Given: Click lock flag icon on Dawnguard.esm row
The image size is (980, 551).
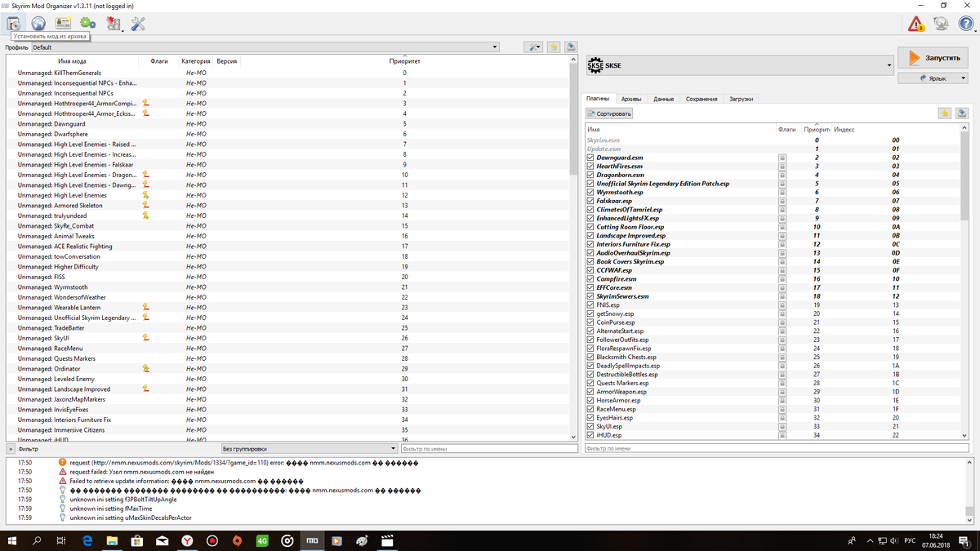Looking at the screenshot, I should [782, 158].
